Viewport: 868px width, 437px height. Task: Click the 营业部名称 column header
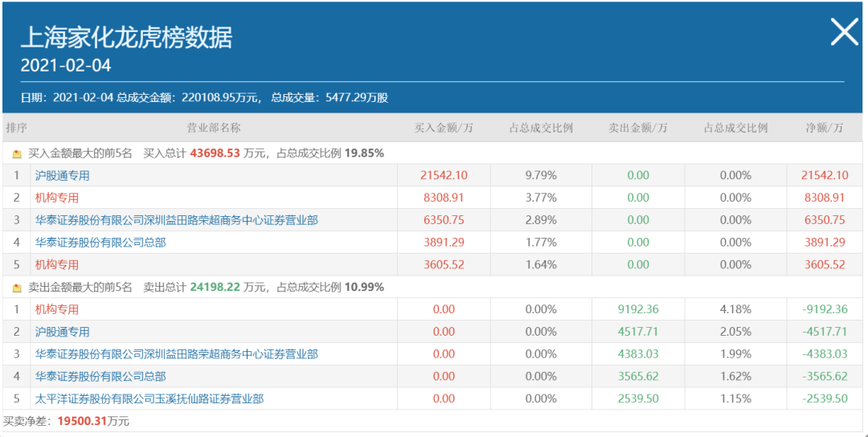point(214,129)
